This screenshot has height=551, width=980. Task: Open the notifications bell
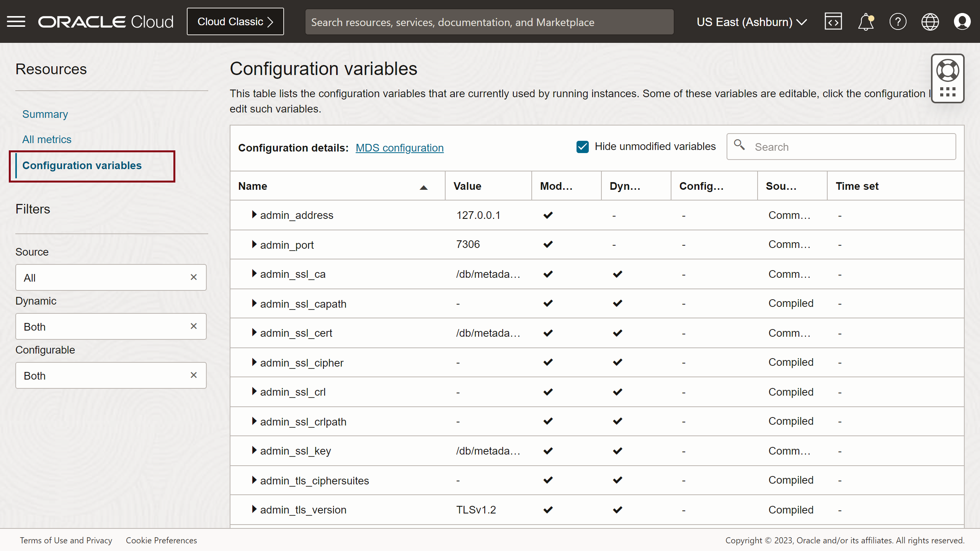[x=866, y=21]
